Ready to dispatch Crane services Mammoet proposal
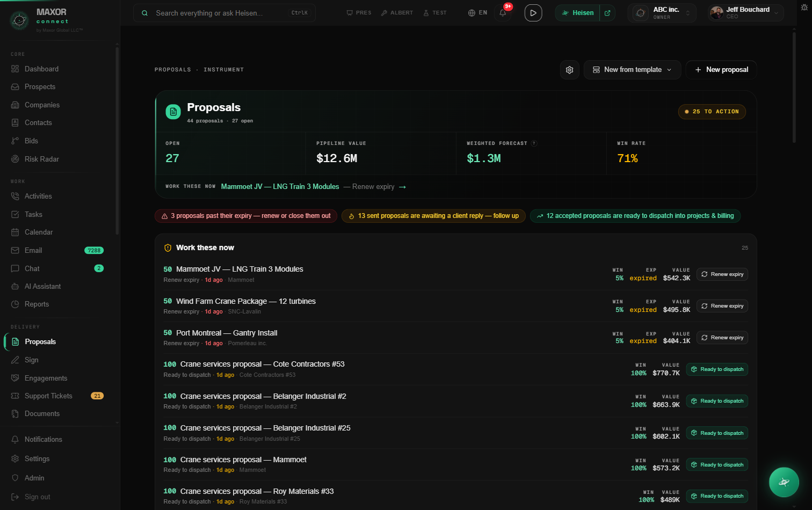This screenshot has height=510, width=812. 717,465
